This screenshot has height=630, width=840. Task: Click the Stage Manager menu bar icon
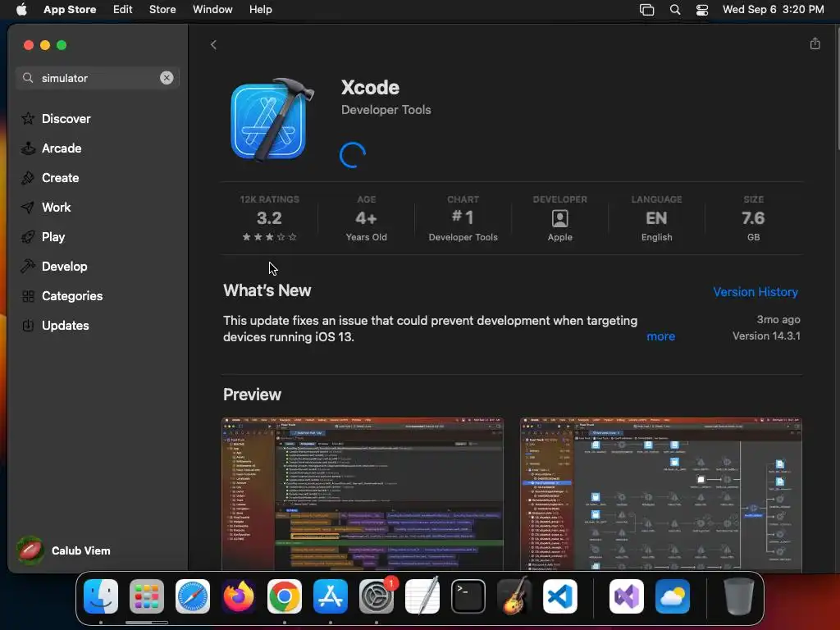(x=646, y=10)
